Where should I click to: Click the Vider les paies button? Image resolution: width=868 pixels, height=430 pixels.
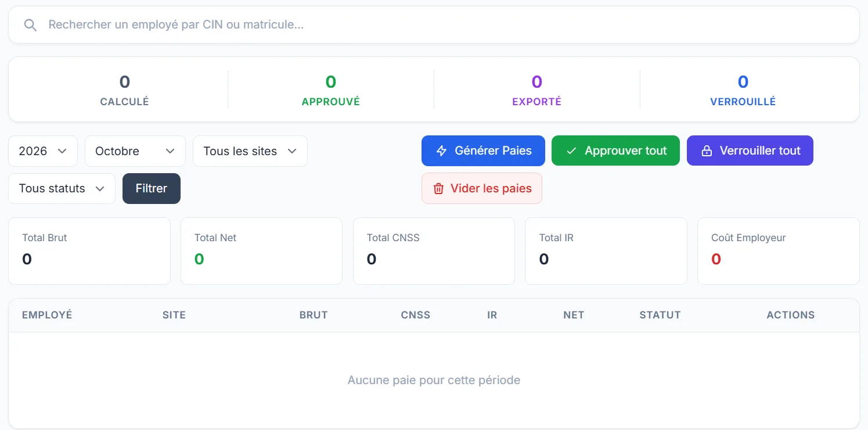[482, 188]
